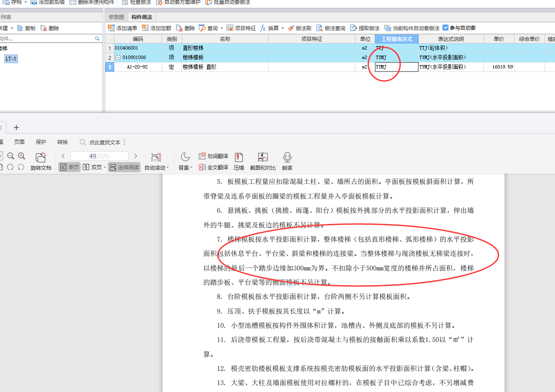Click 添加定额 in the toolbar
This screenshot has height=392, width=555.
tap(157, 28)
